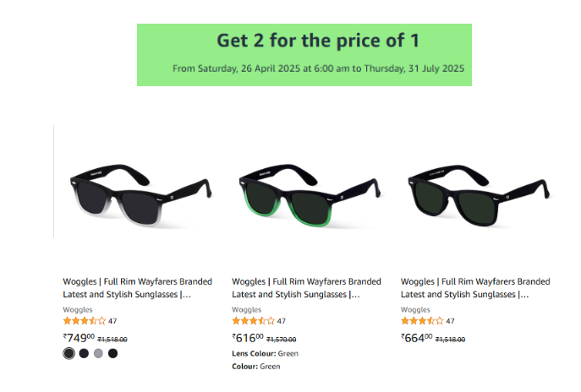This screenshot has height=392, width=581.
Task: Click the ₹616 price
Action: [248, 338]
